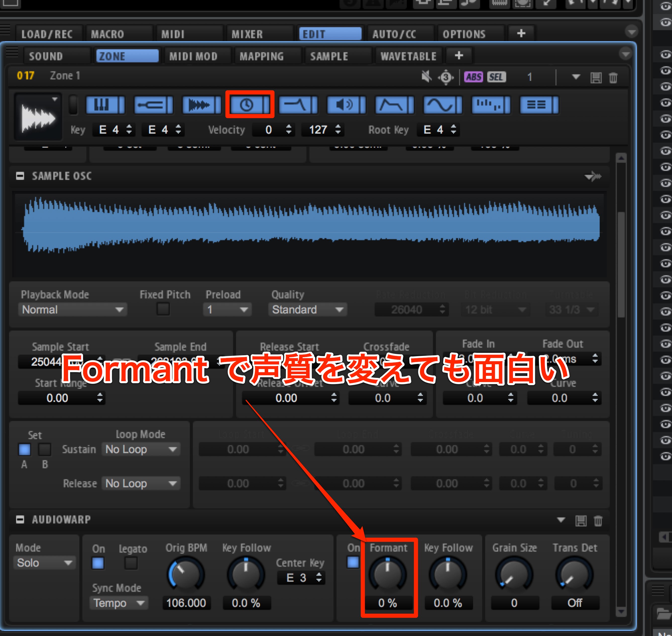
Task: Open the LFO section sine-wave icon
Action: click(443, 105)
